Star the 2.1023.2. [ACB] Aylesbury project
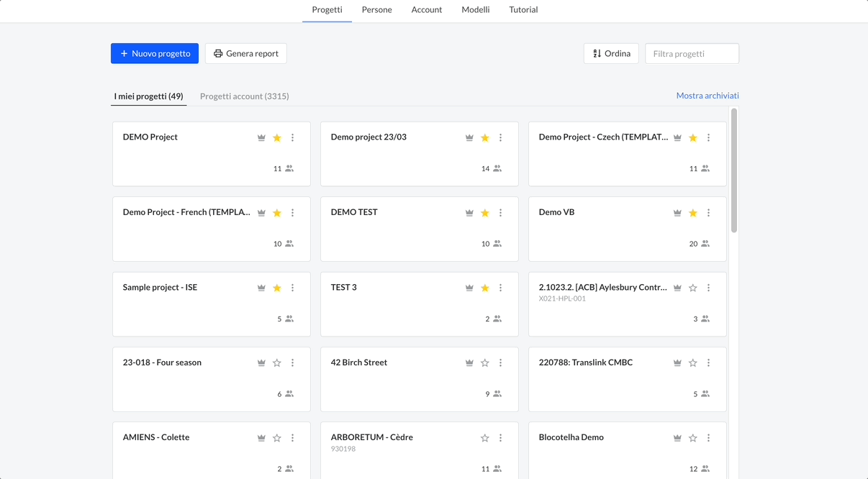Screen dimensions: 868x479 (x=693, y=288)
